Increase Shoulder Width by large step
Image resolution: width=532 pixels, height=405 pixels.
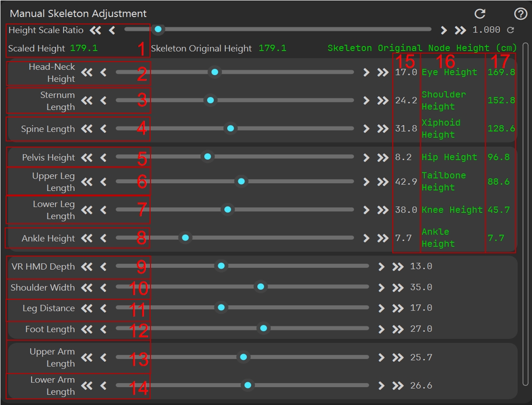click(x=398, y=288)
